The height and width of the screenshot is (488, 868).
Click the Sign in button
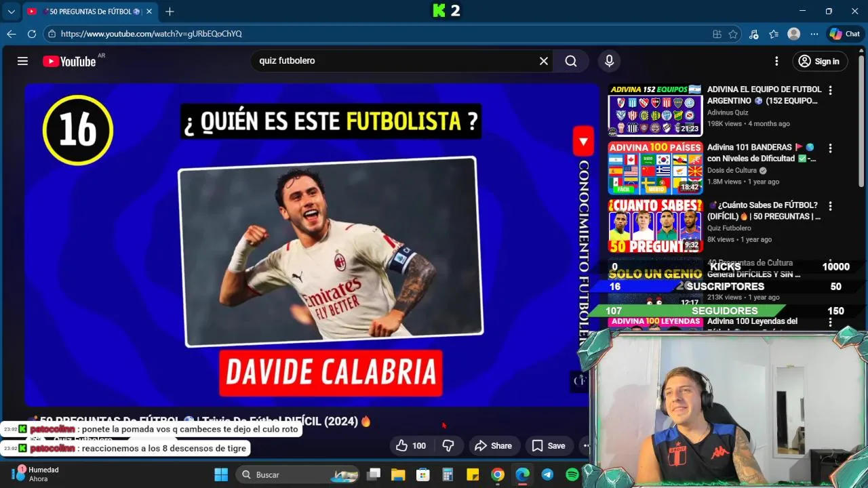(x=819, y=61)
